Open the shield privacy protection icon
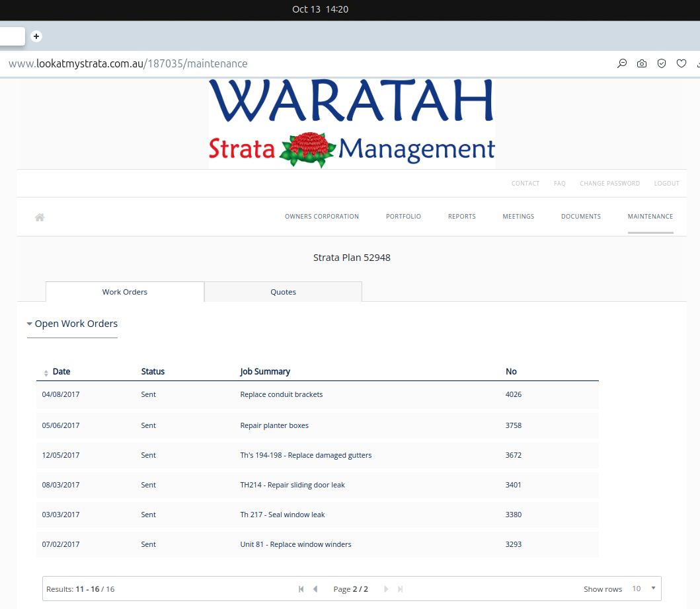The width and height of the screenshot is (700, 609). pyautogui.click(x=662, y=63)
